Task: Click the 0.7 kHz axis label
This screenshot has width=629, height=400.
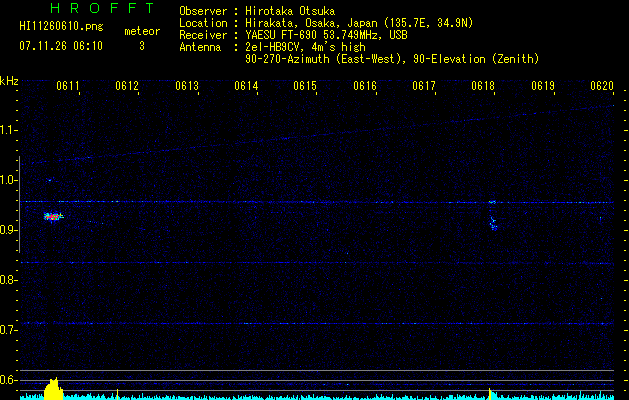Action: [8, 330]
